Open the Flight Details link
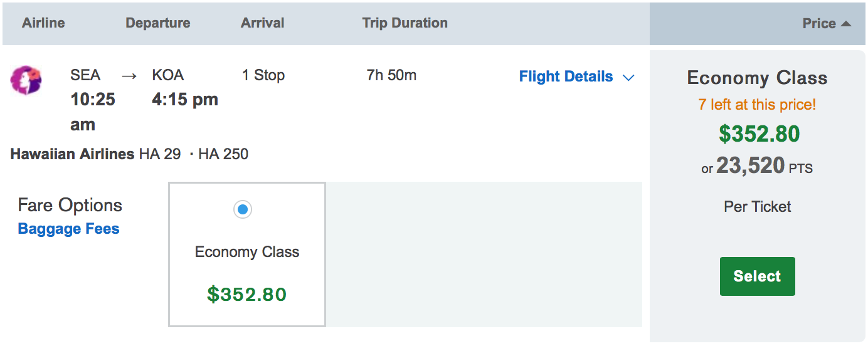Screen dimensions: 868x346 pyautogui.click(x=566, y=76)
